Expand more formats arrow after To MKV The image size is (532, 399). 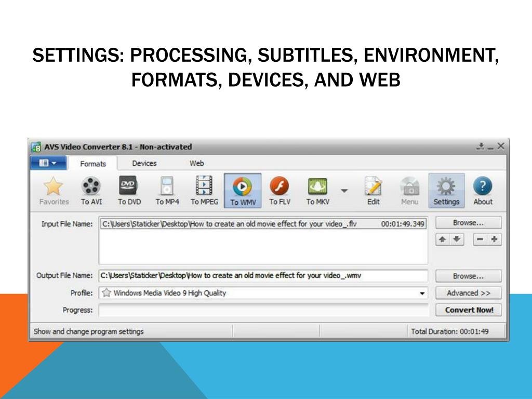tap(344, 191)
